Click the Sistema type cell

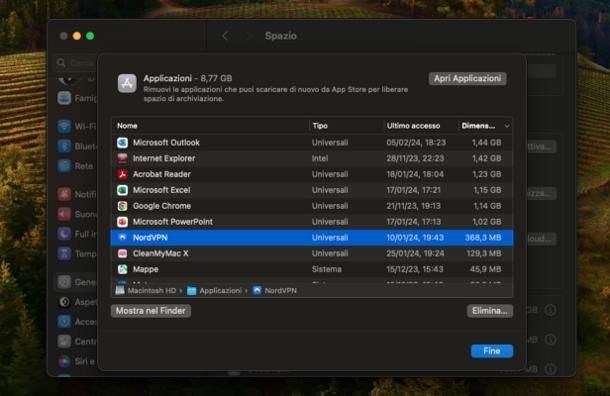coord(326,269)
